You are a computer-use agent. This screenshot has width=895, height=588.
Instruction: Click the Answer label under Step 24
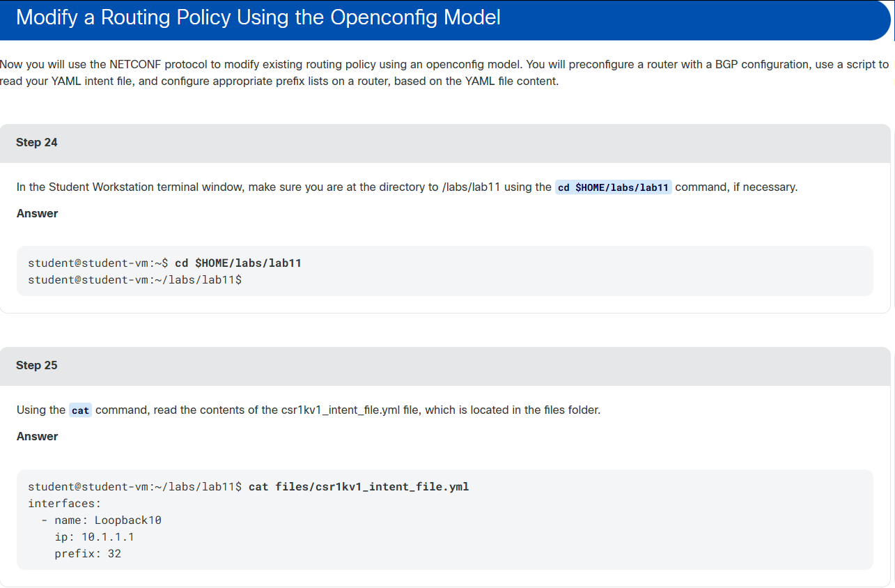38,213
